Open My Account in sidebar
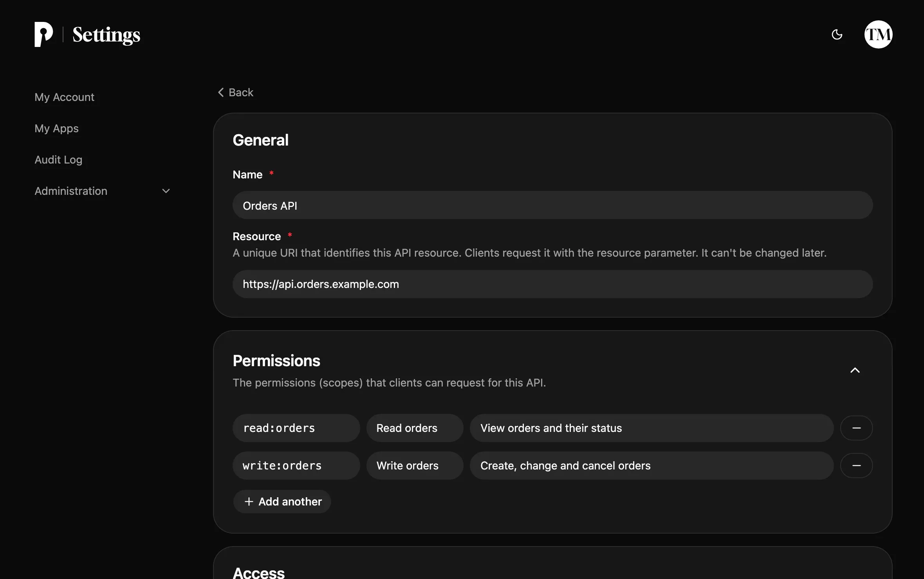Viewport: 924px width, 579px height. [x=64, y=97]
